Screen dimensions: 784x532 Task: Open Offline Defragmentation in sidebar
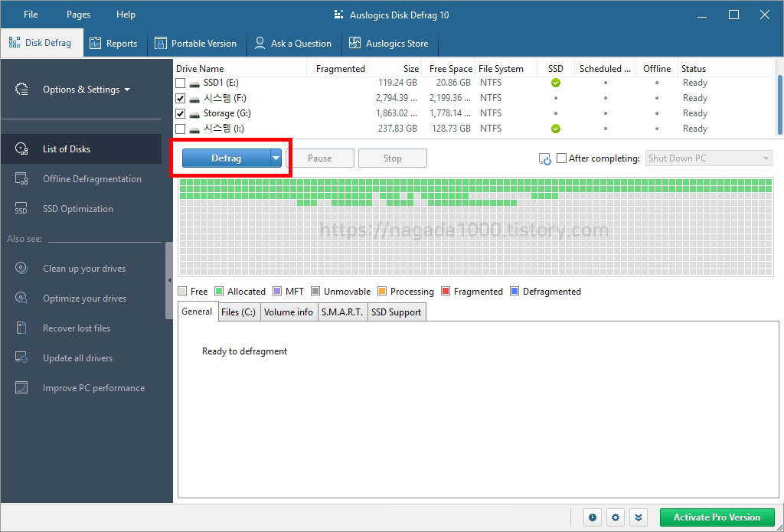click(92, 179)
